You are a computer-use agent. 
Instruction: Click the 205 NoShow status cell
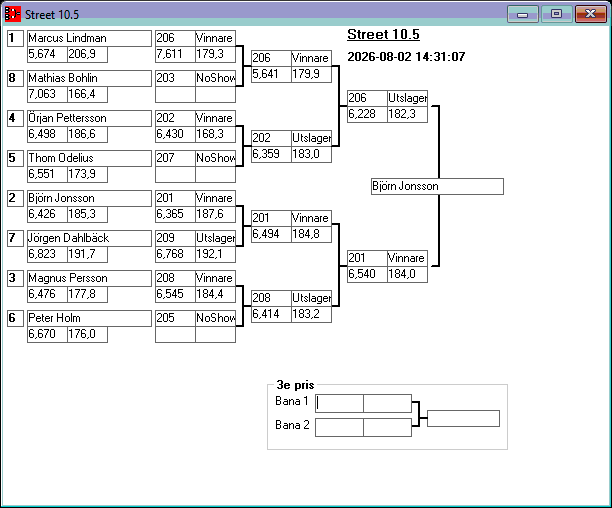(215, 318)
